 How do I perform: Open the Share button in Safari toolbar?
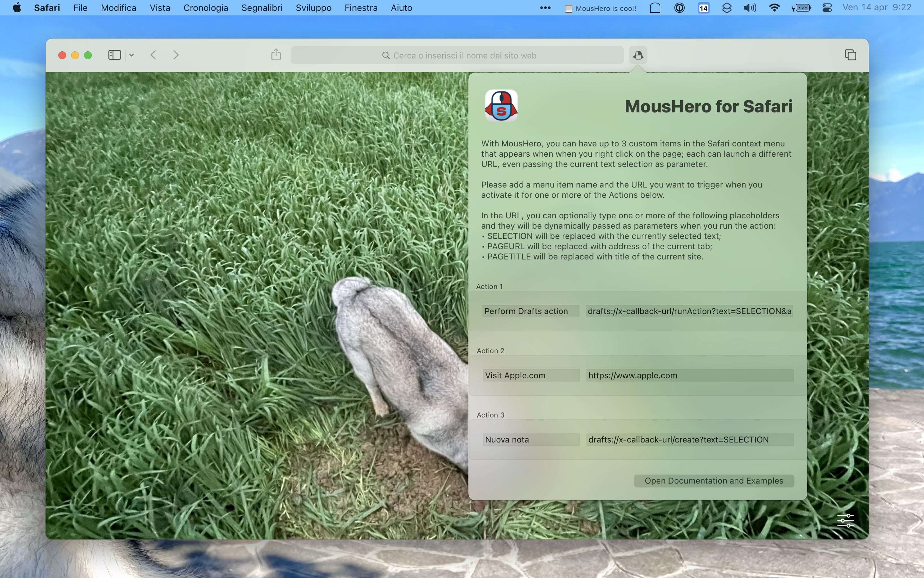click(x=276, y=55)
